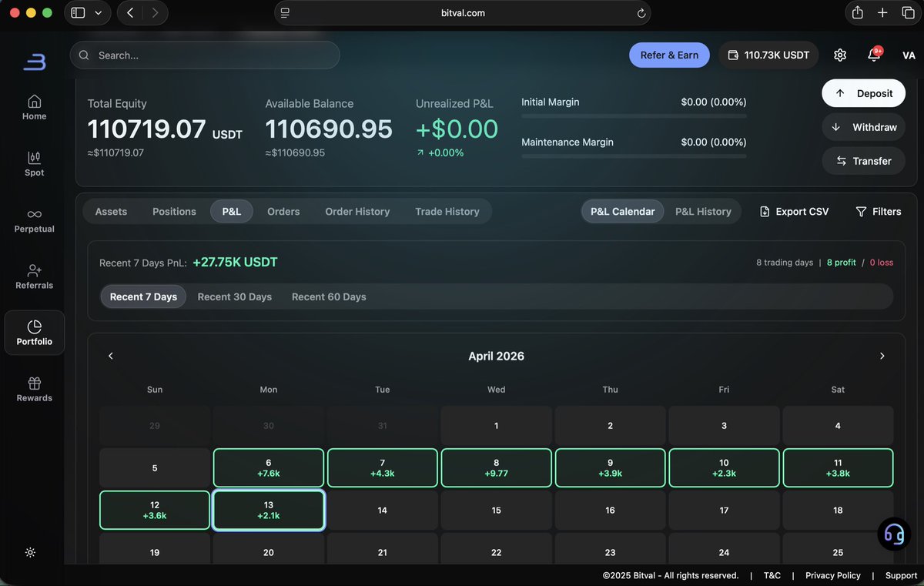Select April 7 with +4.3k profit

[383, 468]
